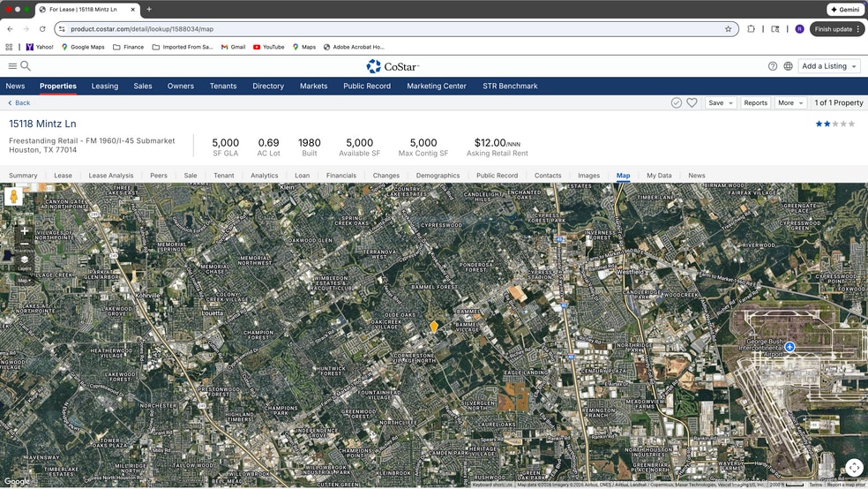Click the globe language icon
The height and width of the screenshot is (489, 868).
tap(788, 66)
